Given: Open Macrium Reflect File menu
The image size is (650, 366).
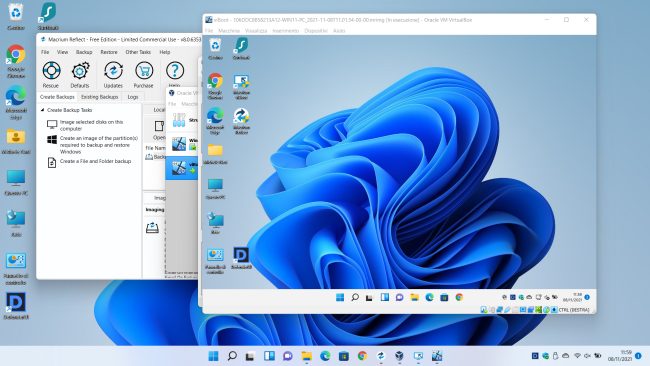Looking at the screenshot, I should click(45, 52).
